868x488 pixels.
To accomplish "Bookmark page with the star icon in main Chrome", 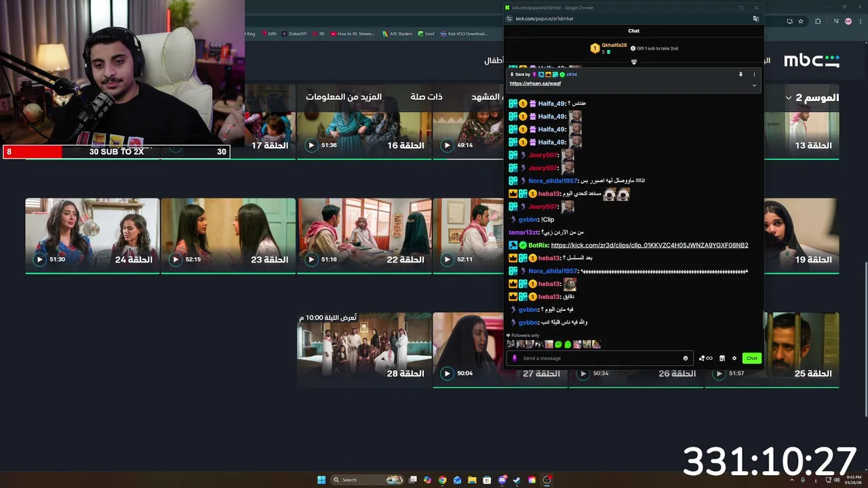I will [801, 21].
